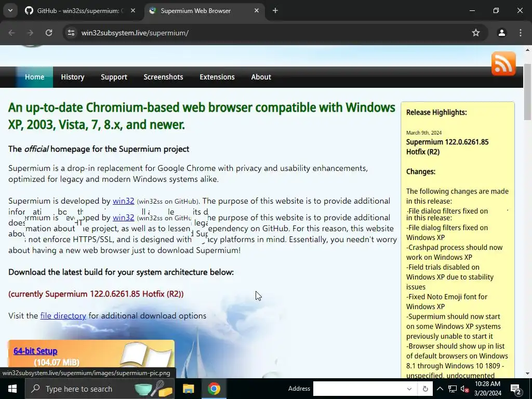Download the 64-bit Setup link
Image resolution: width=532 pixels, height=399 pixels.
coord(35,351)
